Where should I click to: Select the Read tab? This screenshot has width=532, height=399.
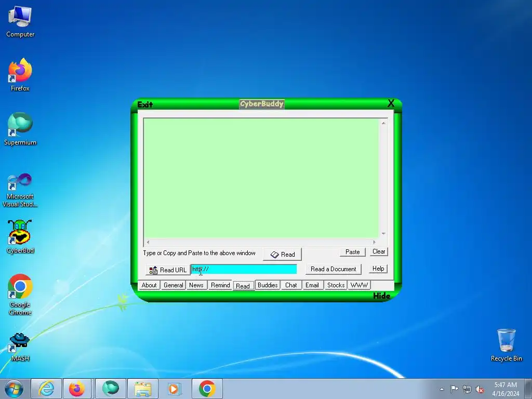coord(243,286)
